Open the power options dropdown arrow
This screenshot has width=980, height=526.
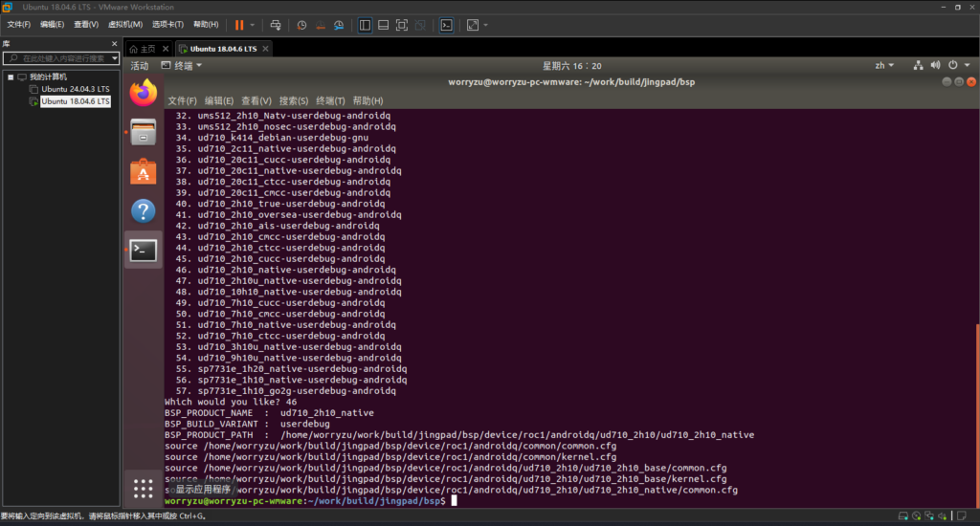pos(253,25)
